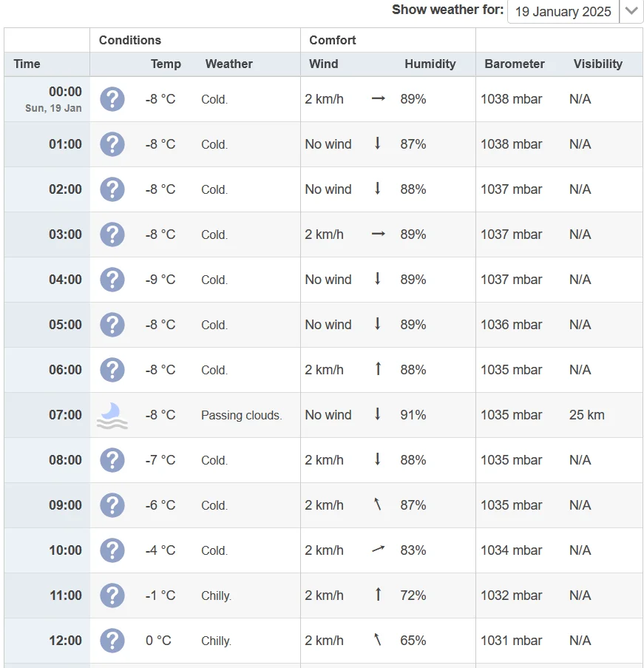Click the unknown-weather question icon at 00:00
Screen dimensions: 644x668
tap(112, 99)
